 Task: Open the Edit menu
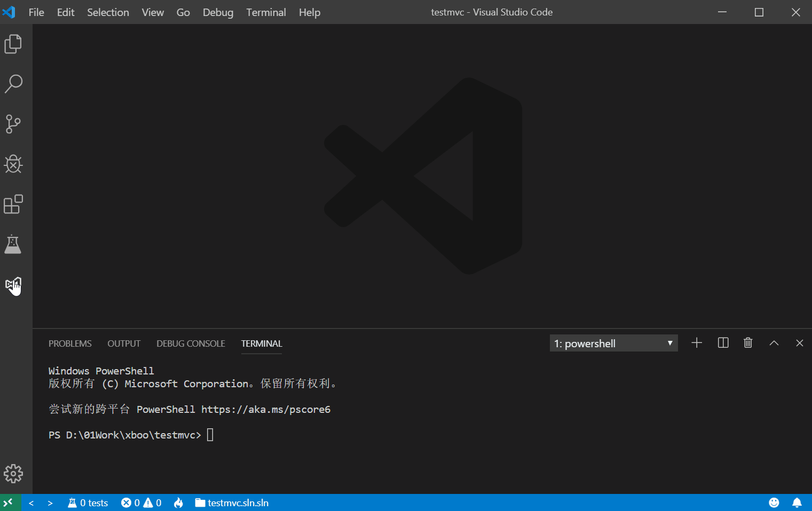click(66, 12)
